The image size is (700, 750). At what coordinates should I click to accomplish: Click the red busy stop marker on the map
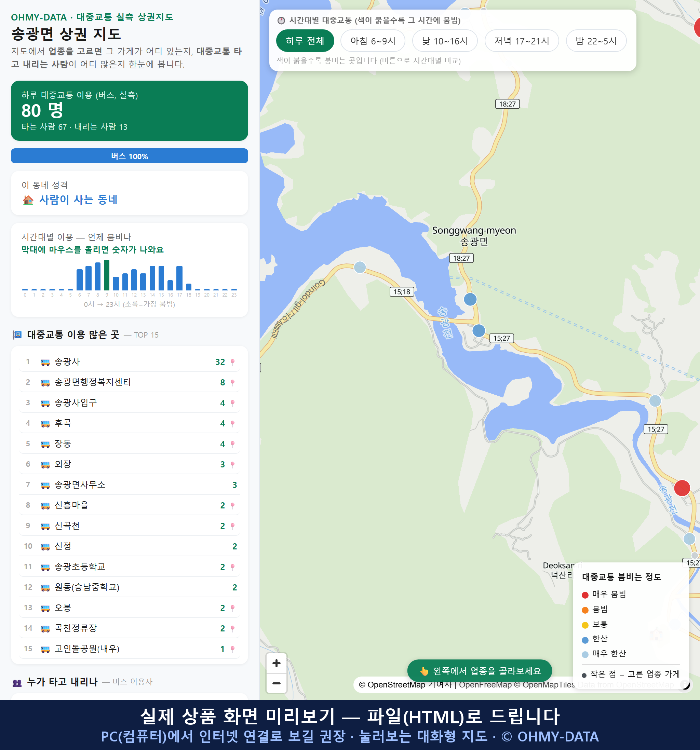(x=682, y=488)
